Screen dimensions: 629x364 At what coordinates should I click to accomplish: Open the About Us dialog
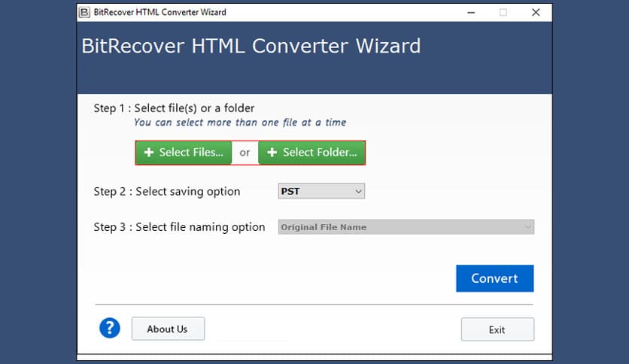(168, 329)
